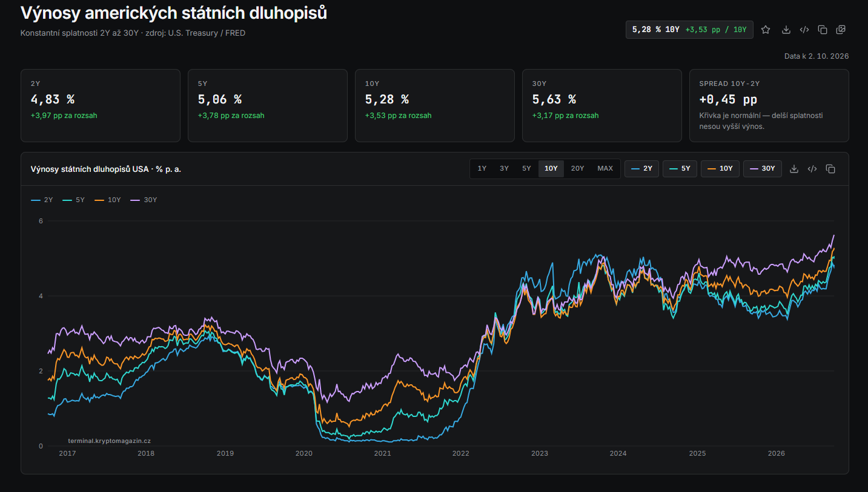Toggle the 2Y series button
868x492 pixels.
click(641, 169)
